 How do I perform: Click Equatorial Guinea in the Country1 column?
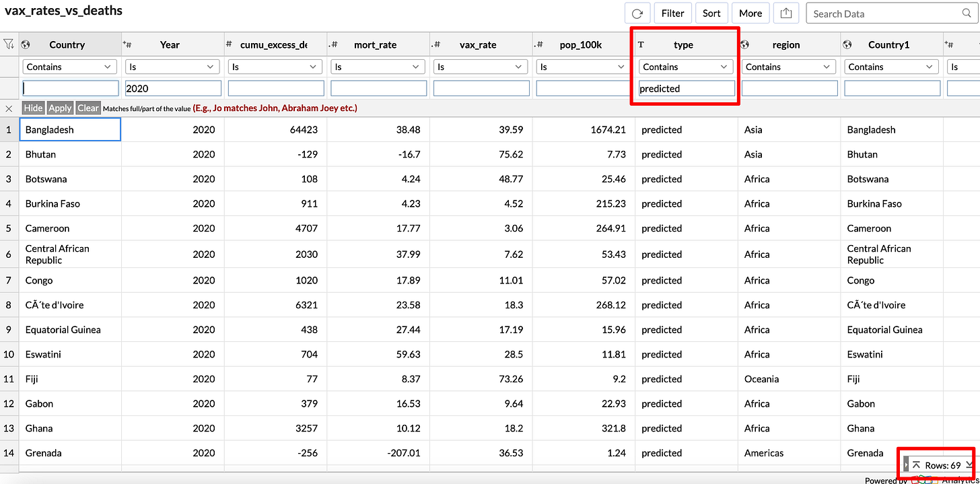(892, 329)
